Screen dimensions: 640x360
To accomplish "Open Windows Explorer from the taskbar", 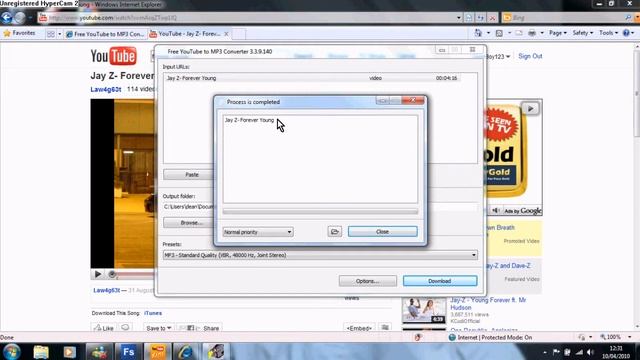I will [41, 352].
